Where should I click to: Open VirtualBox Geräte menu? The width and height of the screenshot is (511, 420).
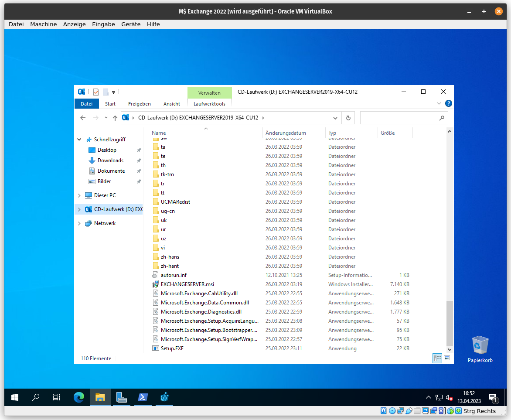click(x=131, y=24)
